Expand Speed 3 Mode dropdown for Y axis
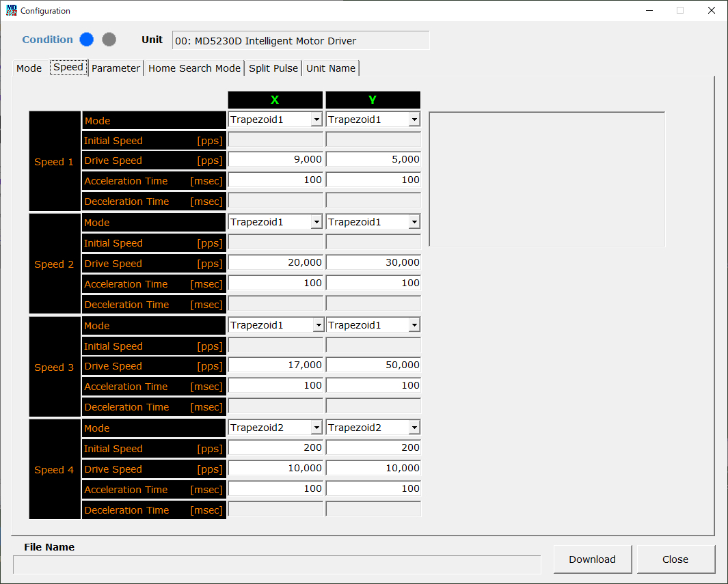Screen dimensions: 728x584 pos(414,325)
